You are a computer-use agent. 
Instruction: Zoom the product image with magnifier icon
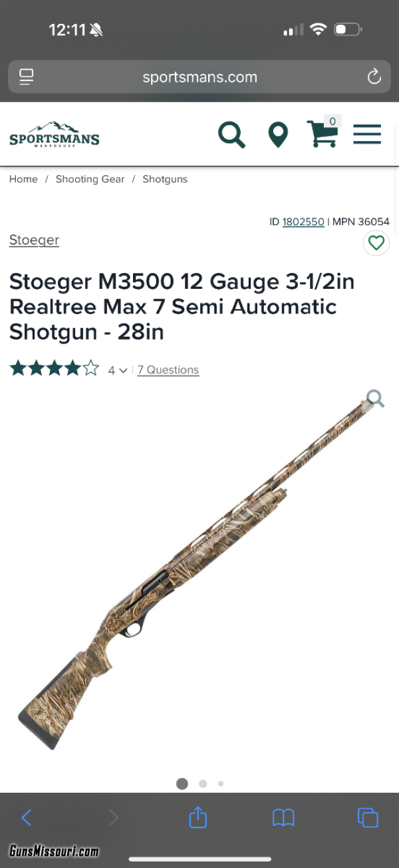pyautogui.click(x=376, y=399)
